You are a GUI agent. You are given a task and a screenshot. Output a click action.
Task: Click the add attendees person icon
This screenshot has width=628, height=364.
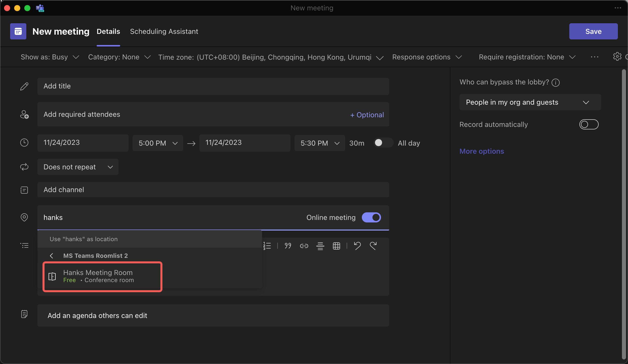point(24,115)
